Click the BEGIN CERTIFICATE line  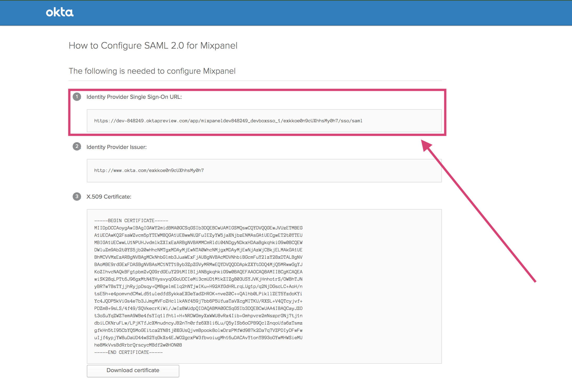point(131,221)
